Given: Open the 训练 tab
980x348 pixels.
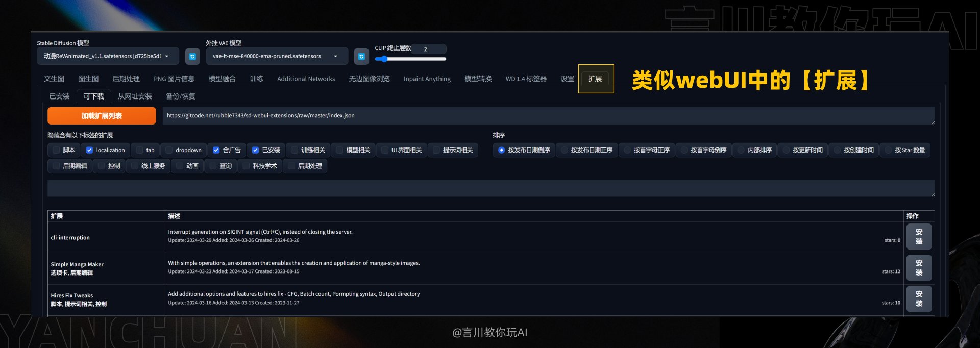Looking at the screenshot, I should 256,79.
